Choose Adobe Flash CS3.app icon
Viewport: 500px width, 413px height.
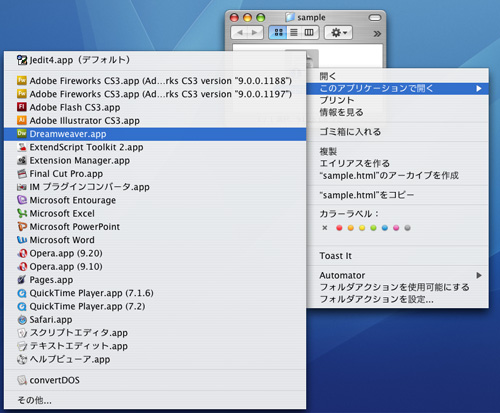point(22,107)
